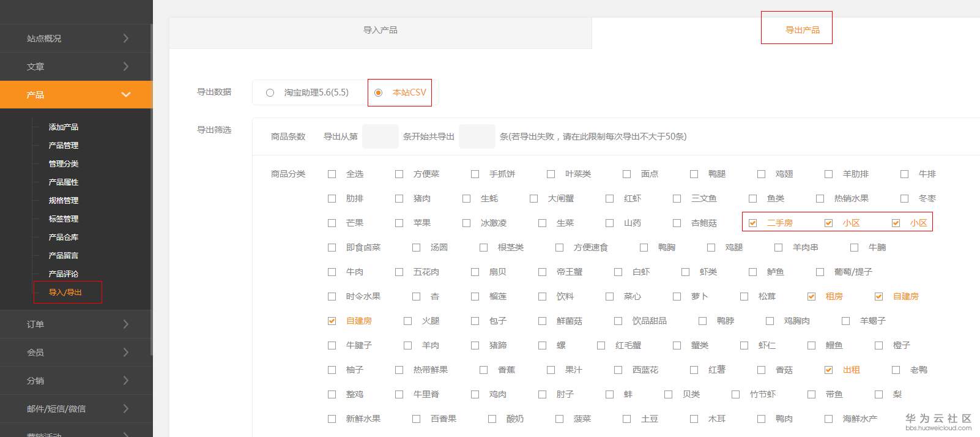Screen dimensions: 980x437
Task: Uncheck the 二手房 category checkbox
Action: (752, 223)
